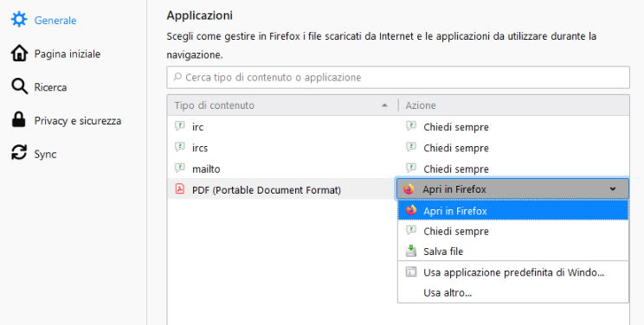The image size is (644, 325).
Task: Go to Generale settings section
Action: (55, 20)
